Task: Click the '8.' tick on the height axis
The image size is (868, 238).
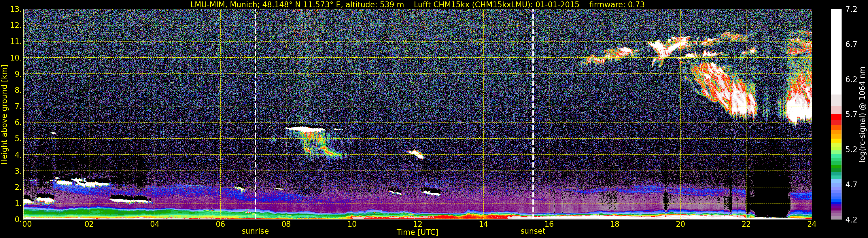Action: (x=18, y=90)
